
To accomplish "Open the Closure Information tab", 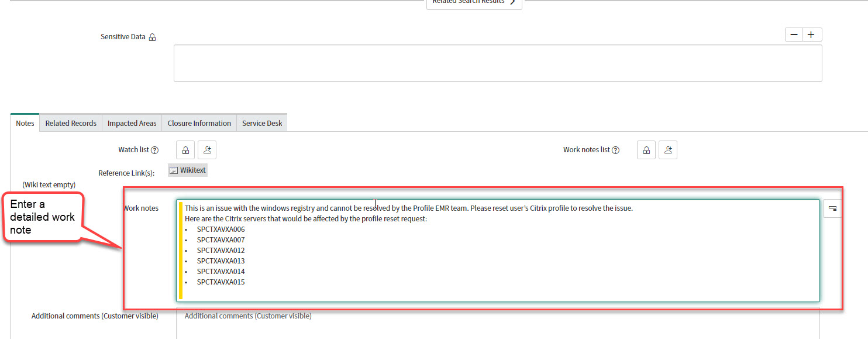I will [x=199, y=123].
